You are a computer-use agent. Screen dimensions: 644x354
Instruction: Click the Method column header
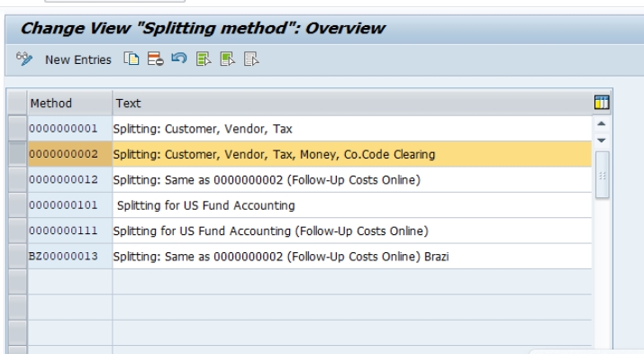tap(70, 103)
